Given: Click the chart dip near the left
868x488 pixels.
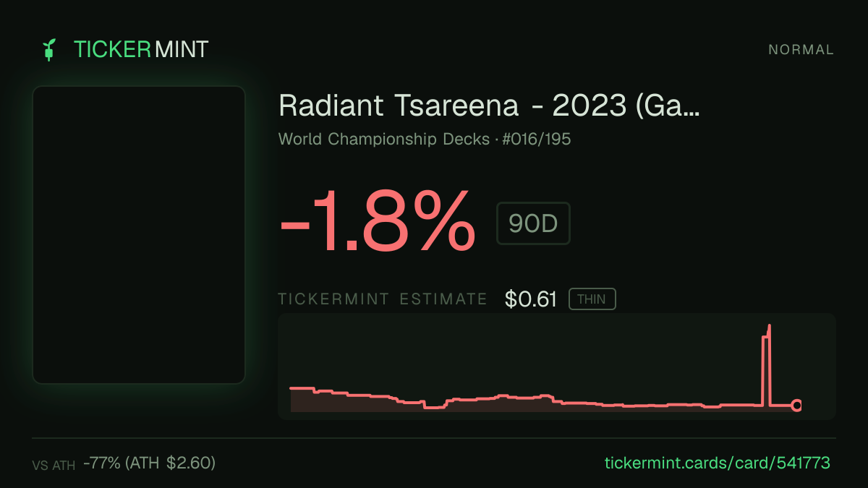Looking at the screenshot, I should coord(434,407).
